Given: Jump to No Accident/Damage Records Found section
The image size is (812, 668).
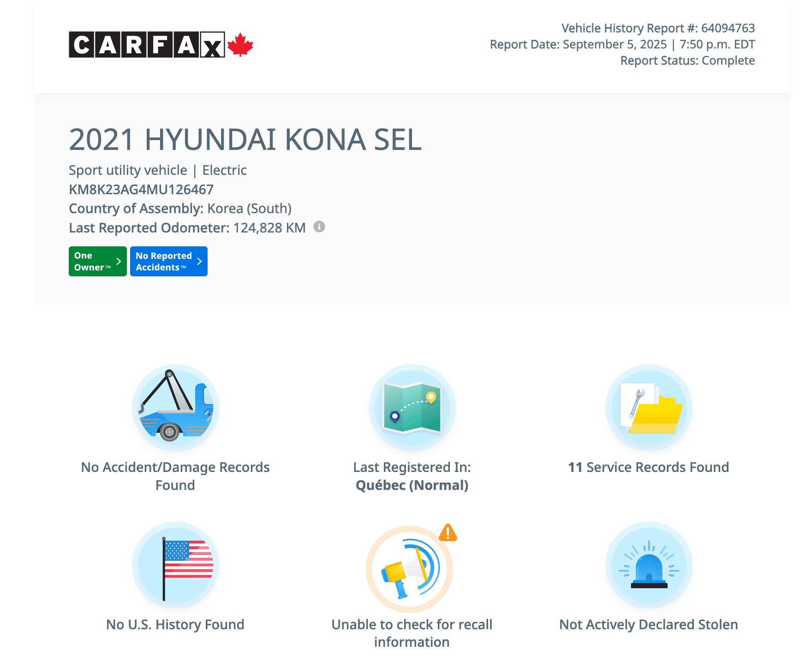Looking at the screenshot, I should click(x=175, y=476).
